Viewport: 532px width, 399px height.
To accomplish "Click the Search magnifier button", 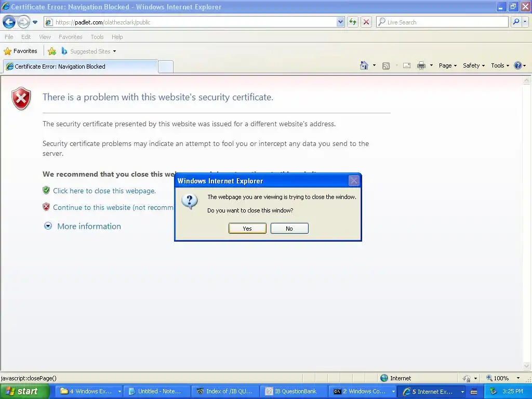I will [x=516, y=22].
